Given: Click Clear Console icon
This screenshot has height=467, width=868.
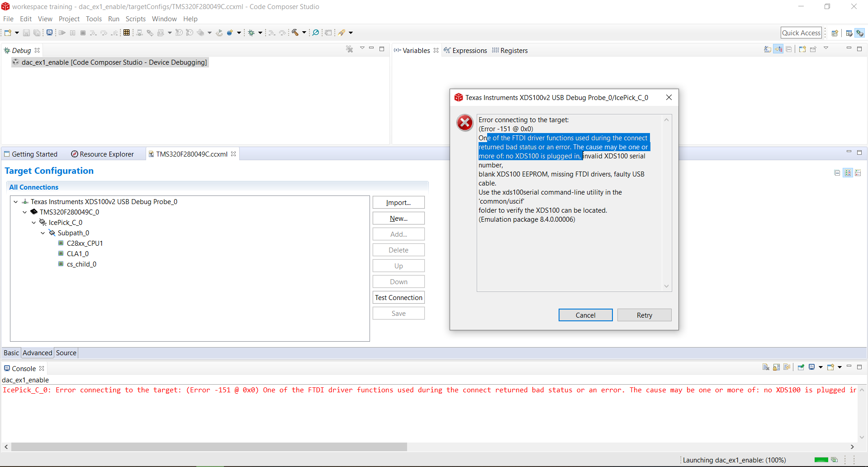Looking at the screenshot, I should pyautogui.click(x=766, y=367).
